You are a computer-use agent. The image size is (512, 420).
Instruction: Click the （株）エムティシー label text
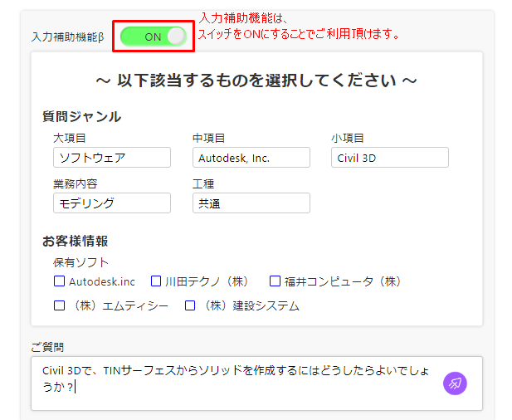(119, 306)
